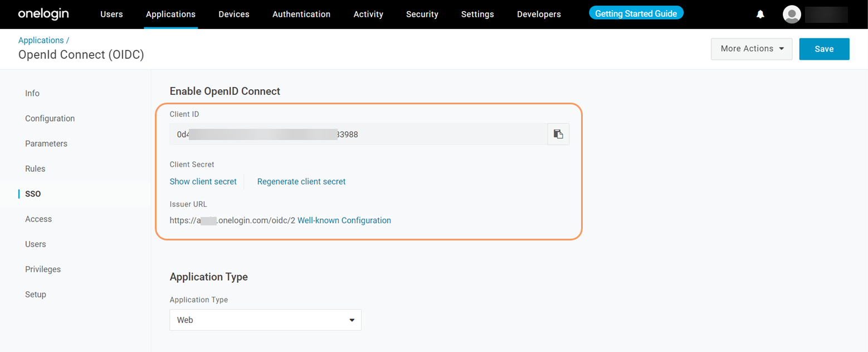The width and height of the screenshot is (868, 352).
Task: Switch to the Configuration sidebar tab
Action: pyautogui.click(x=50, y=118)
